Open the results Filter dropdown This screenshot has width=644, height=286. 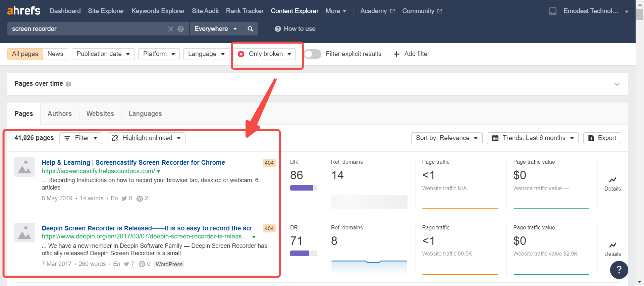coord(81,138)
